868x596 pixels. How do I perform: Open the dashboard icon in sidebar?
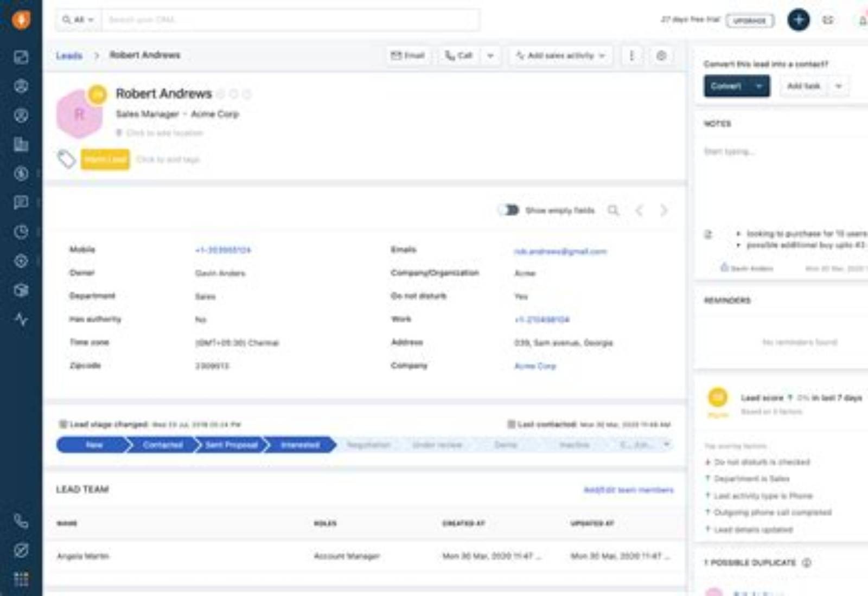pos(21,57)
